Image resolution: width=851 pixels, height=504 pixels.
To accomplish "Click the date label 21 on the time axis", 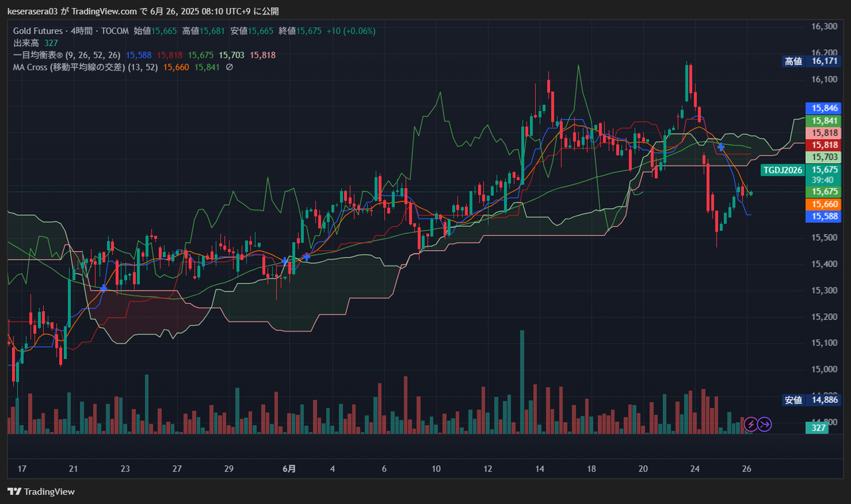I will [x=73, y=469].
